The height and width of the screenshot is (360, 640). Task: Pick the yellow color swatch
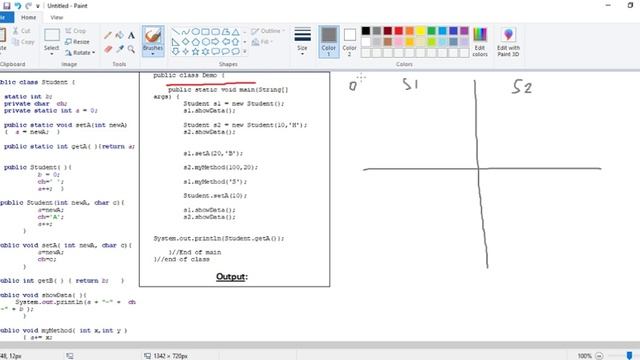tap(420, 31)
